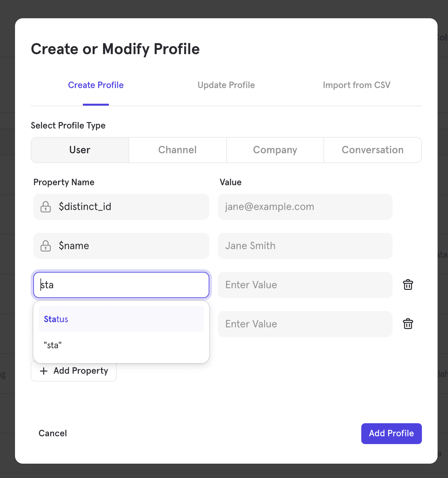This screenshot has height=478, width=448.
Task: Open the Create Profile tab
Action: tap(96, 85)
